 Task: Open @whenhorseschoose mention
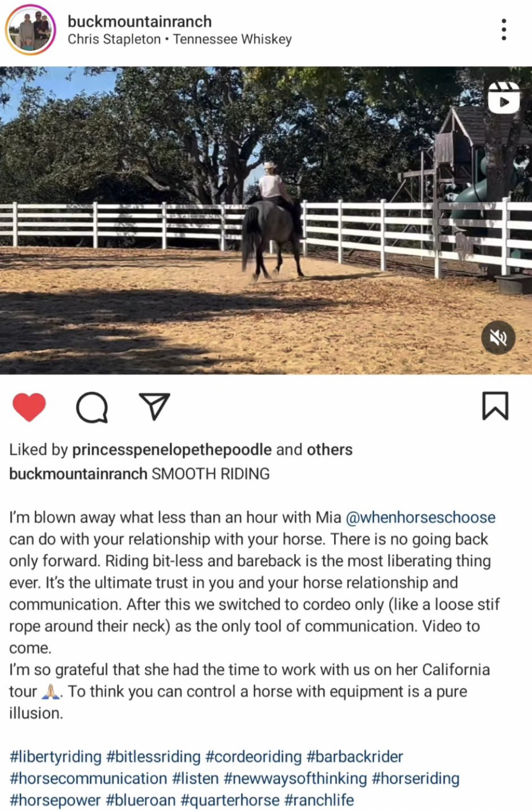(421, 518)
